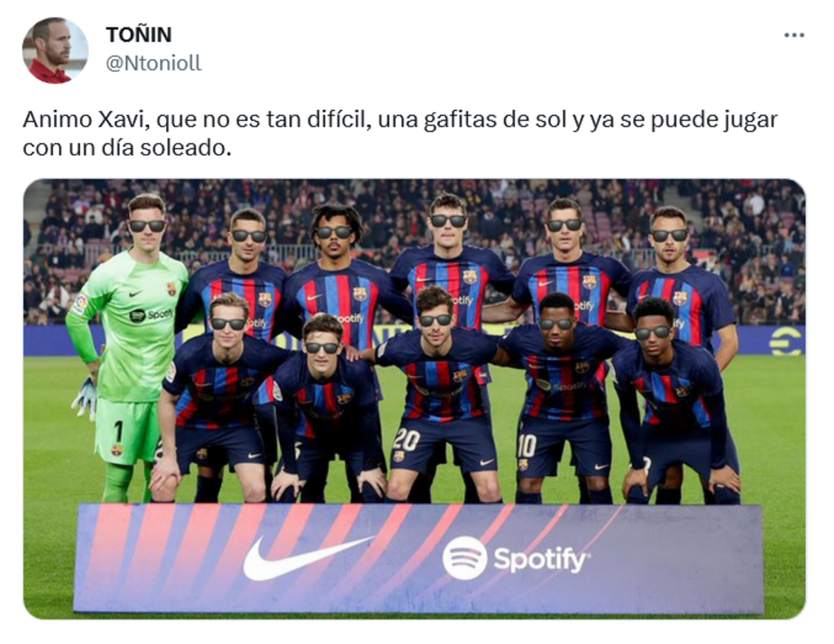Open the three-dot more options menu
This screenshot has height=644, width=834.
(794, 35)
